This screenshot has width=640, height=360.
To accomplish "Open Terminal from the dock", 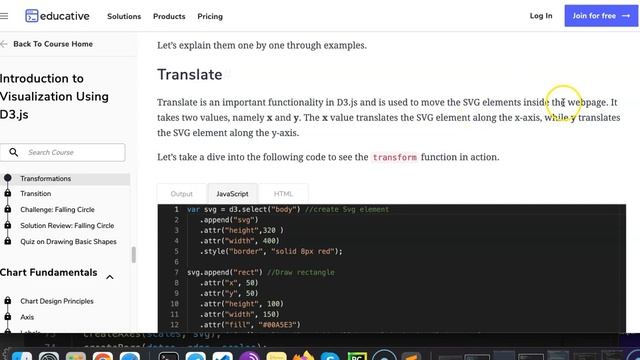I will click(x=168, y=356).
